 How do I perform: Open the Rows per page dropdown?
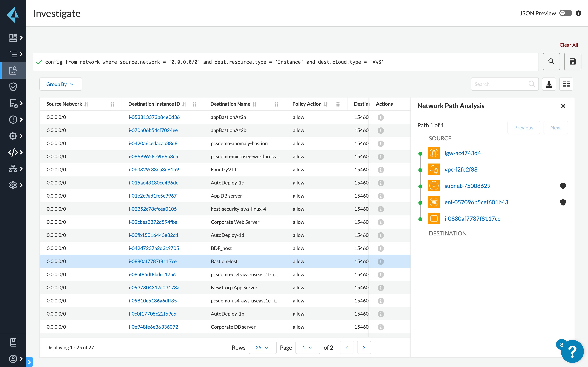pyautogui.click(x=262, y=347)
